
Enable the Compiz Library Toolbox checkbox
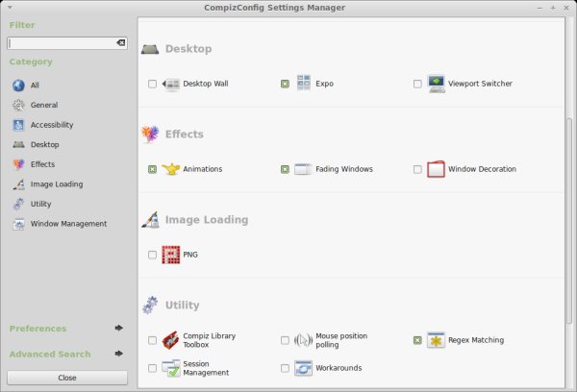coord(152,340)
